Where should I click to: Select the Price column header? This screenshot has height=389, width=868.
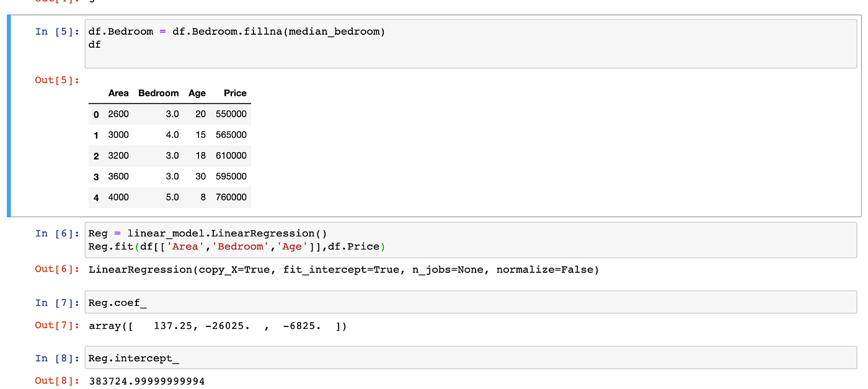click(235, 93)
